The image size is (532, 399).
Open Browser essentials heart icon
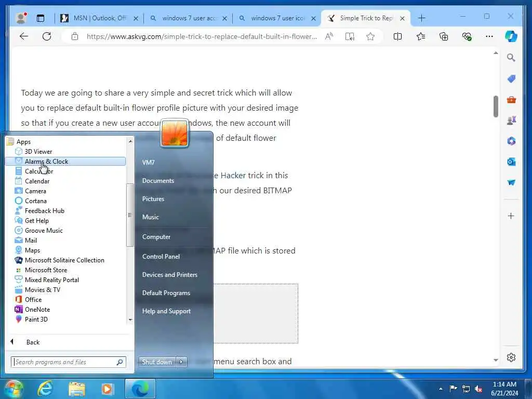467,36
